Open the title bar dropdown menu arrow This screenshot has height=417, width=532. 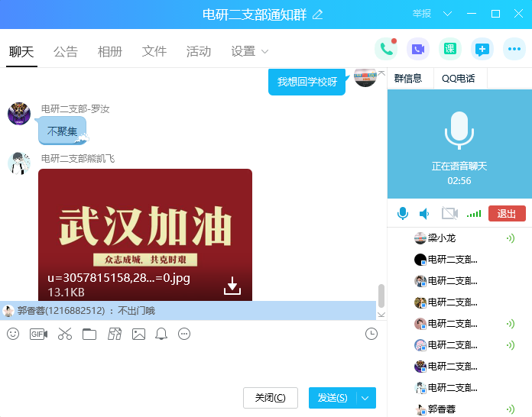click(448, 14)
